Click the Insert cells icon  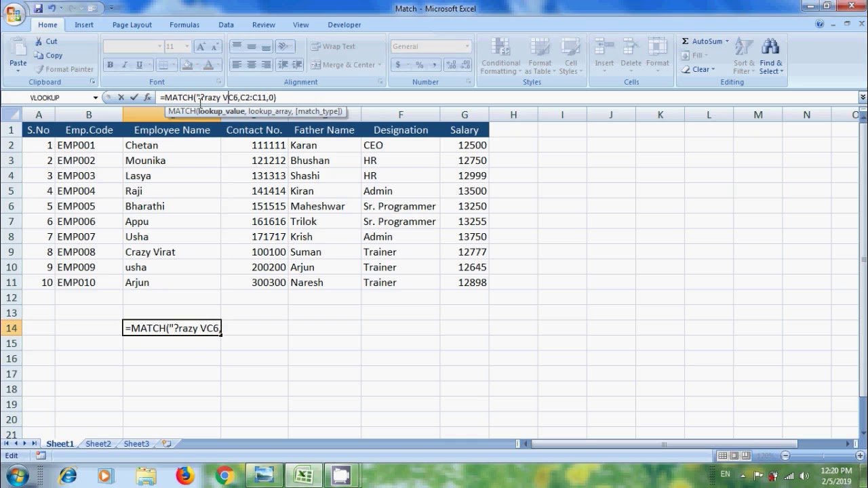(604, 47)
